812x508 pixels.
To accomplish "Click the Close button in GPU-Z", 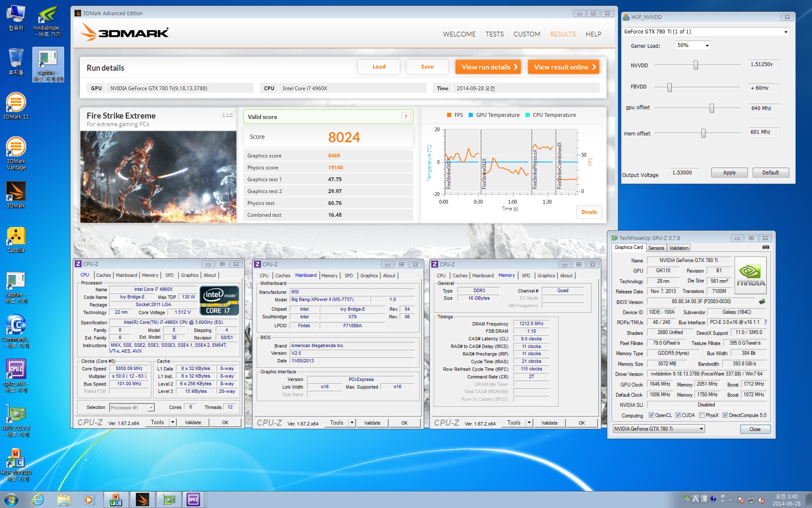I will tap(755, 429).
